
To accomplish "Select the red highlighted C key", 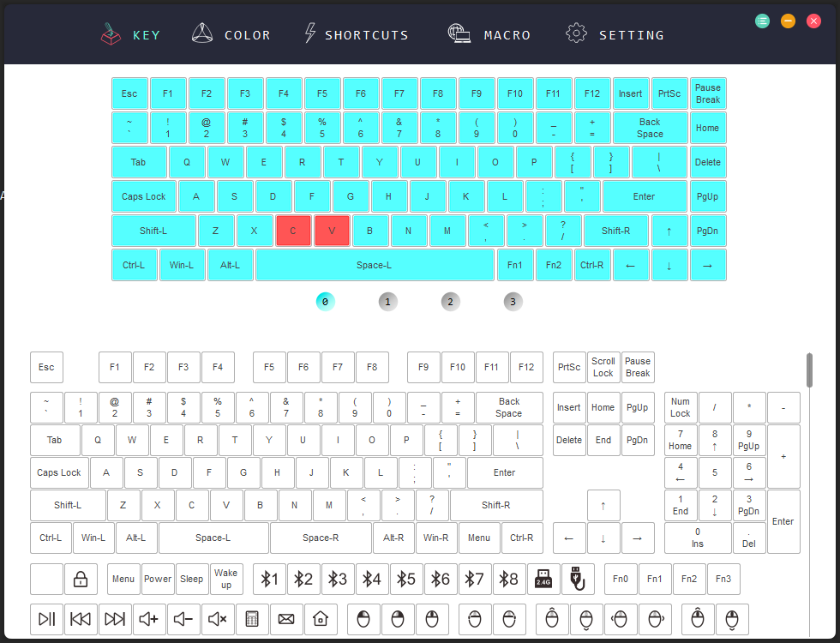I will 293,231.
